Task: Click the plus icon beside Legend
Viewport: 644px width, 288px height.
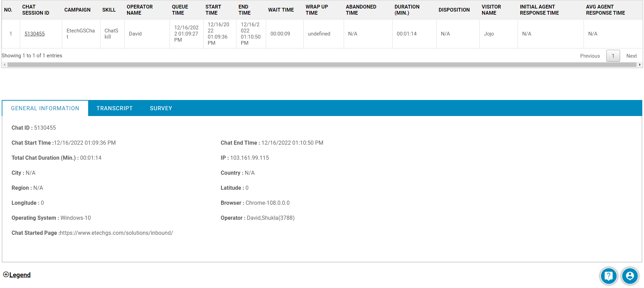Action: [x=6, y=274]
